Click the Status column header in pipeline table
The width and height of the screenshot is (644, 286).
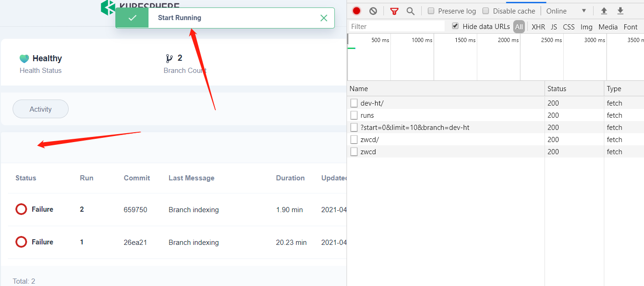pos(26,178)
